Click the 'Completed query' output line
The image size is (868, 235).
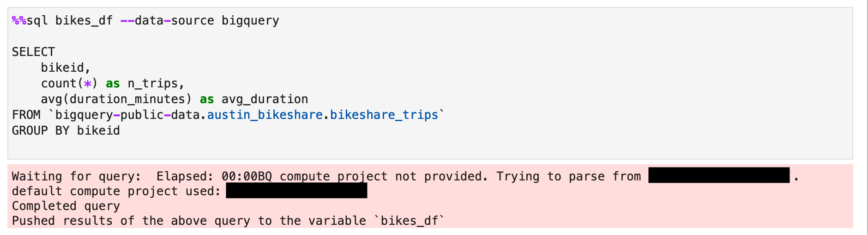pos(66,206)
